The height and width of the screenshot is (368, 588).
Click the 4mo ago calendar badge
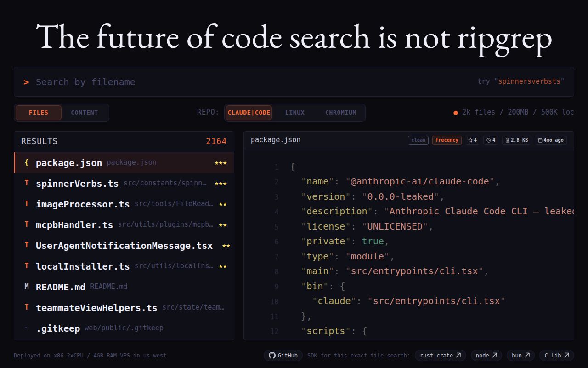(x=550, y=140)
